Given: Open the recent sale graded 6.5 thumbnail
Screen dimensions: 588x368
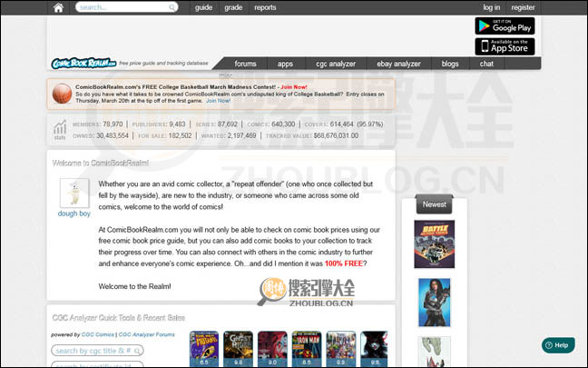Looking at the screenshot, I should click(x=204, y=349).
